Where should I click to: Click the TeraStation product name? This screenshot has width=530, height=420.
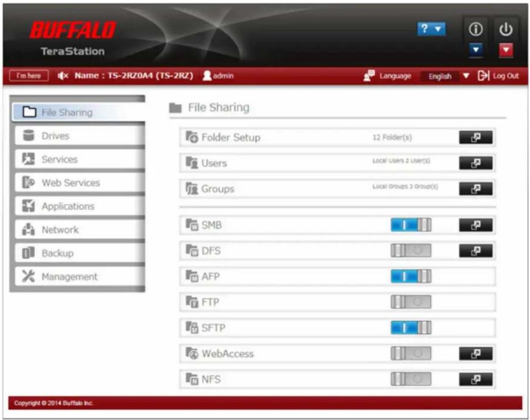point(73,51)
